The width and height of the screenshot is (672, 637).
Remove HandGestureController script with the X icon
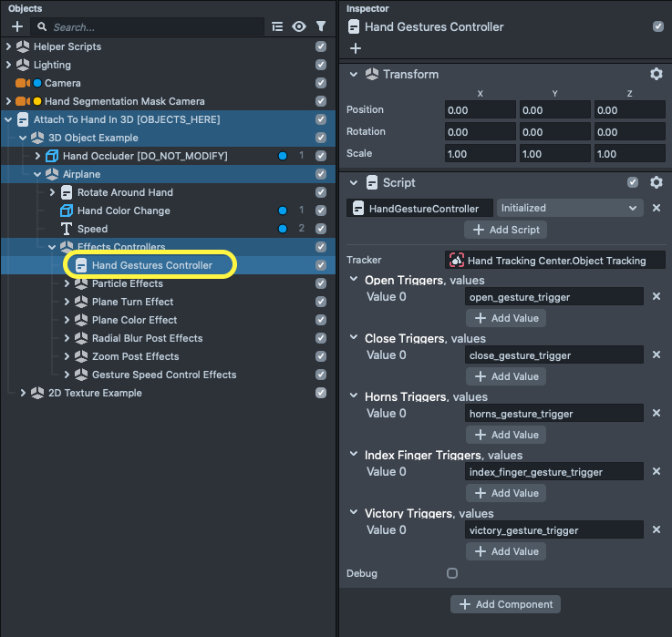[656, 208]
